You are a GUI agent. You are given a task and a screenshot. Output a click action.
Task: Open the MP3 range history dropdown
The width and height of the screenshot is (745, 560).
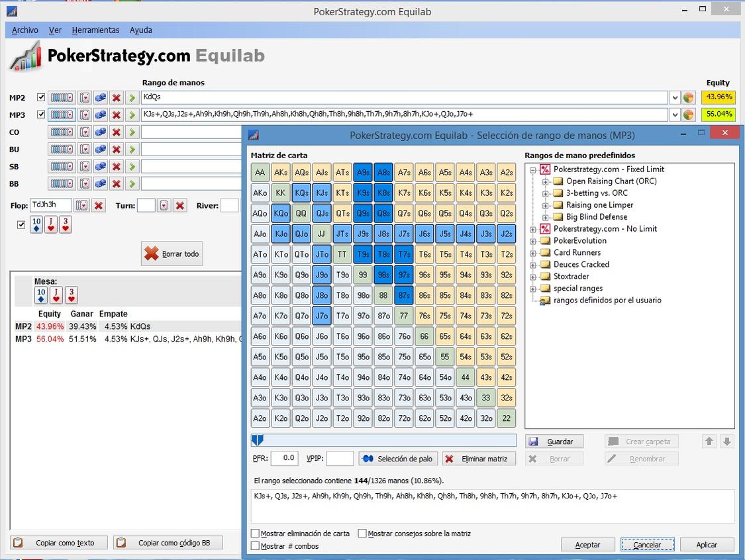click(x=675, y=115)
